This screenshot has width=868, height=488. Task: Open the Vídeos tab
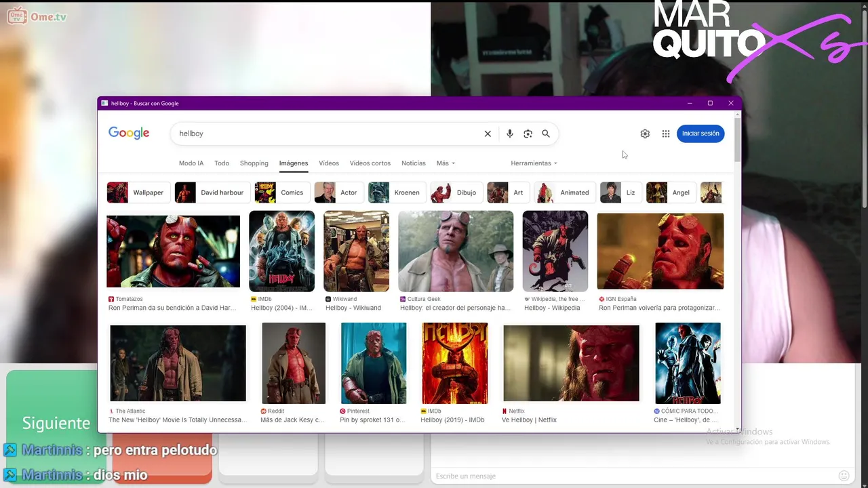pos(329,163)
